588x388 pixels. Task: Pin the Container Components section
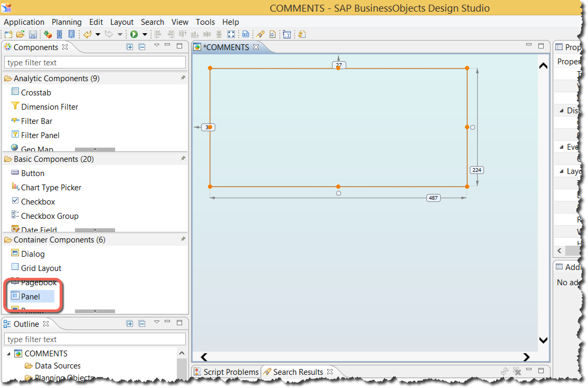pyautogui.click(x=183, y=239)
